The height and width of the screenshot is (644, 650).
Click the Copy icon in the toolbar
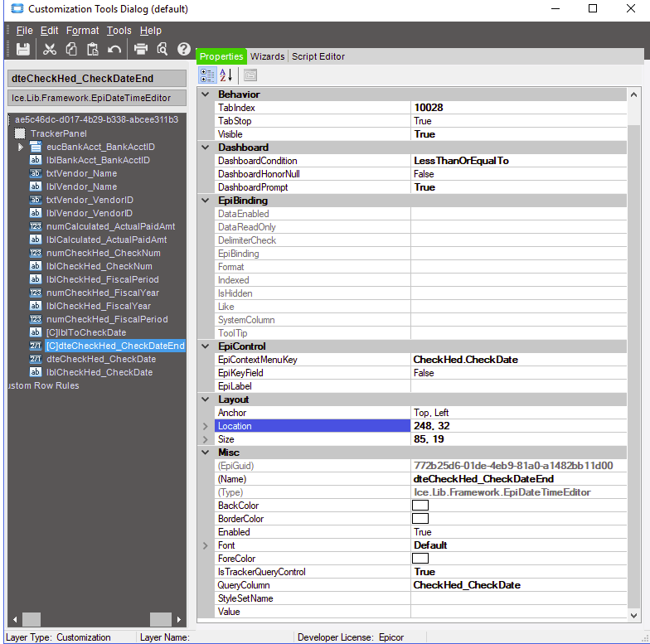pos(71,49)
